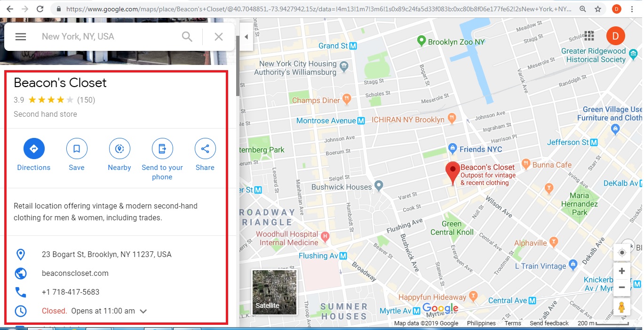Click the search magnifier icon
644x330 pixels.
(x=187, y=37)
